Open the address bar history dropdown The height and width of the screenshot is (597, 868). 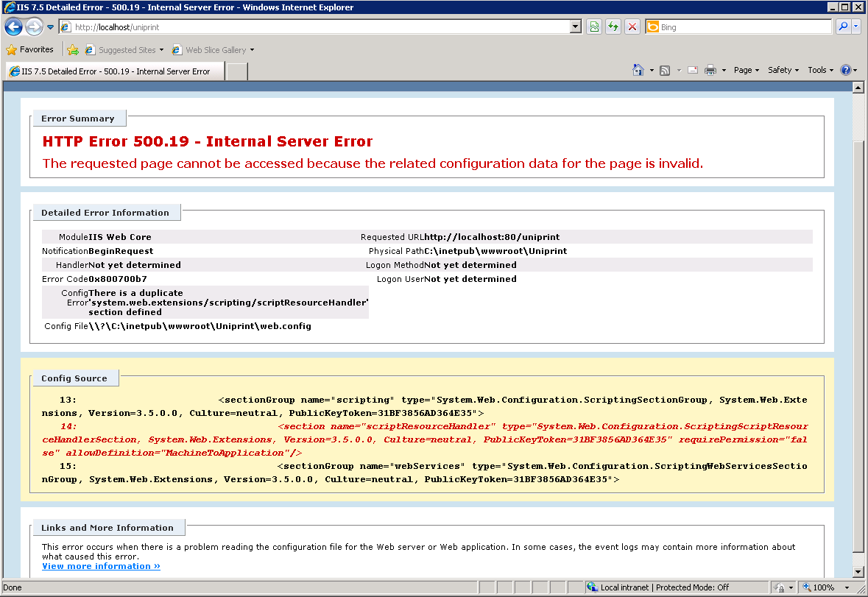tap(576, 27)
